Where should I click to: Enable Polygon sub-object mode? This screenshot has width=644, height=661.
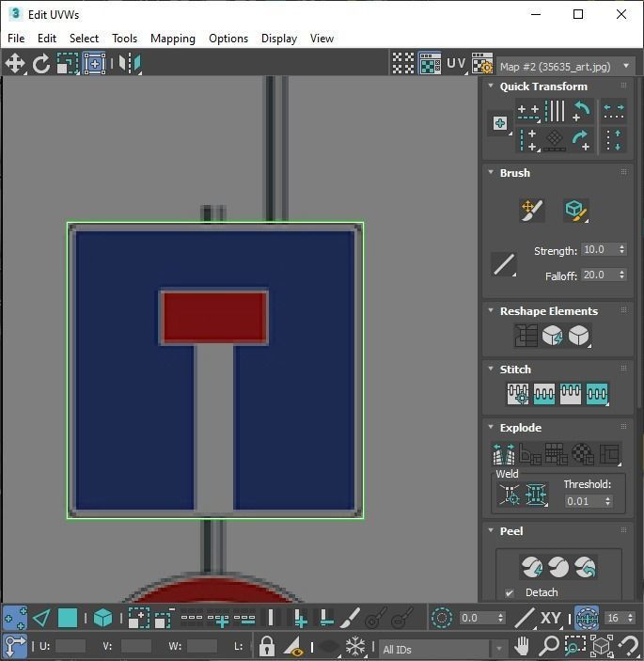click(x=68, y=619)
